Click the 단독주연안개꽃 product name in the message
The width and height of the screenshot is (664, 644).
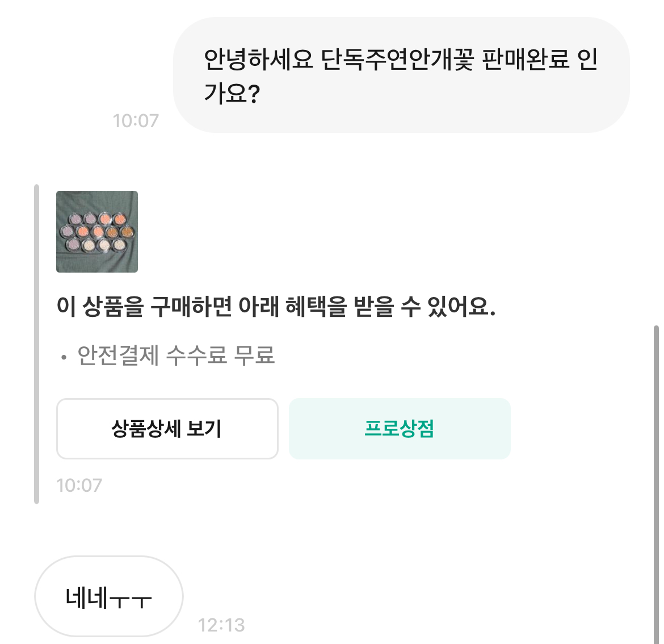[397, 60]
